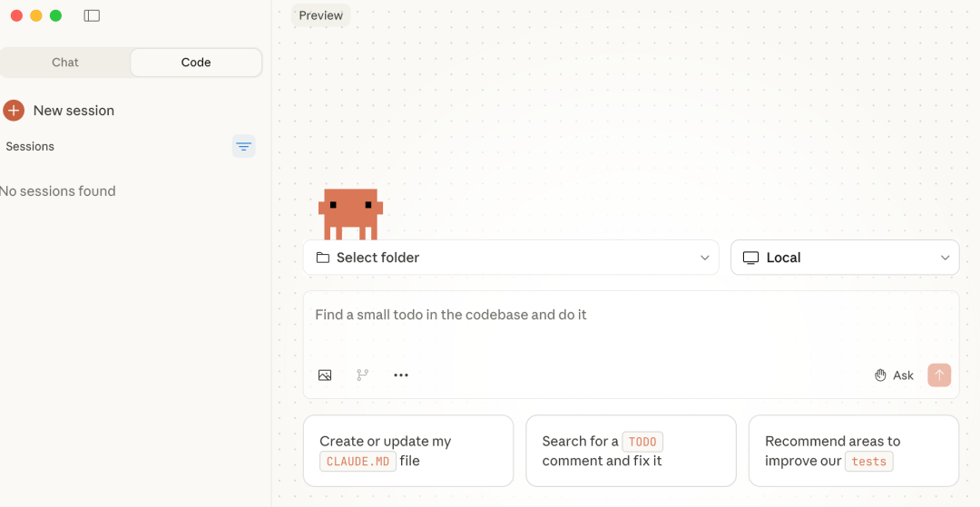Screen dimensions: 980x507
Task: Toggle the Ask permission mode
Action: click(894, 375)
